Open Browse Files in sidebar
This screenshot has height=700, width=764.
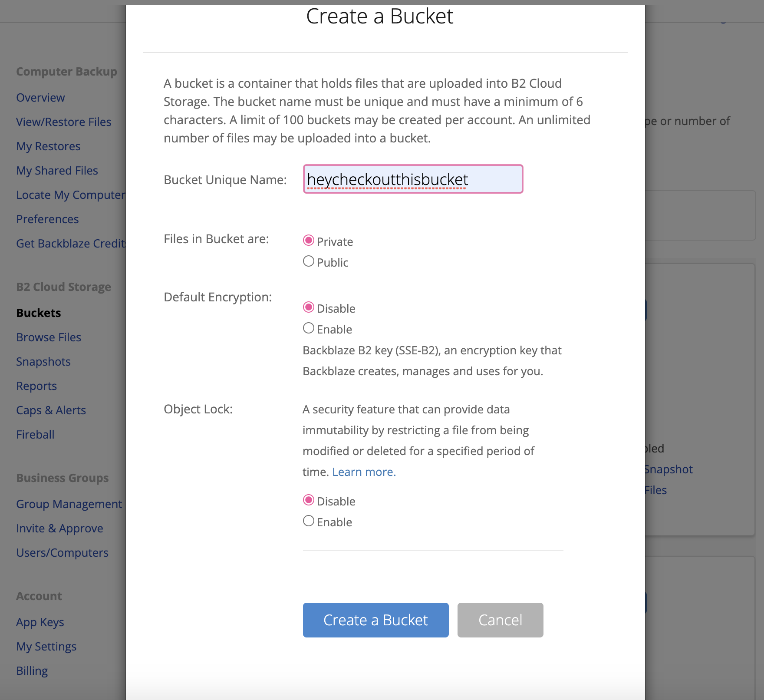[x=49, y=337]
